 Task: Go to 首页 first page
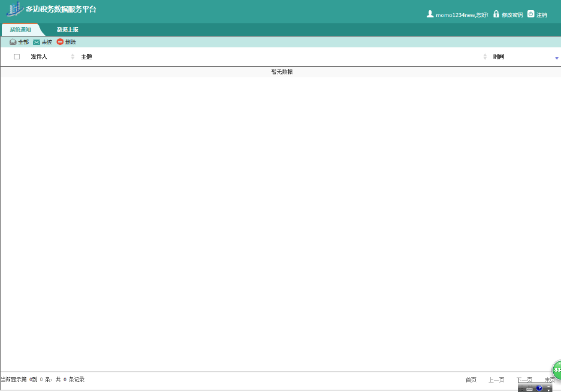point(471,379)
